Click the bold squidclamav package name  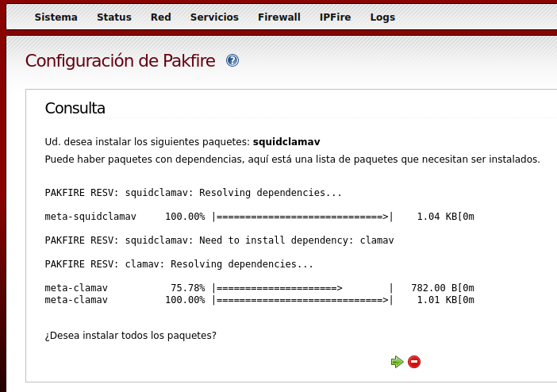[x=286, y=142]
